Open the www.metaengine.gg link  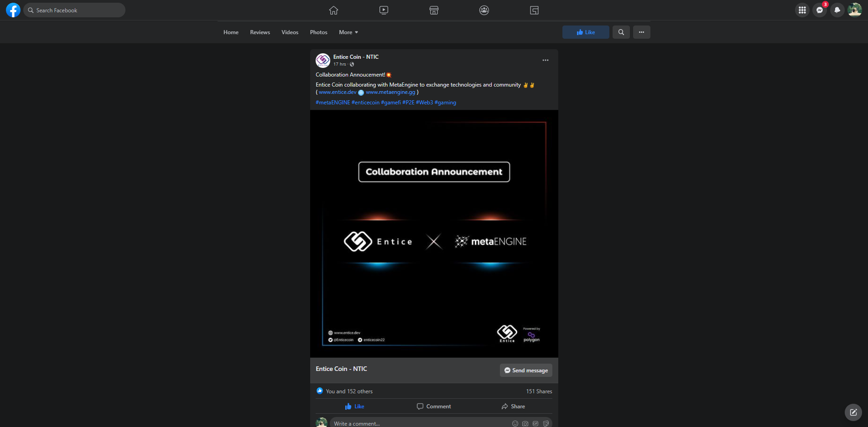[x=390, y=92]
